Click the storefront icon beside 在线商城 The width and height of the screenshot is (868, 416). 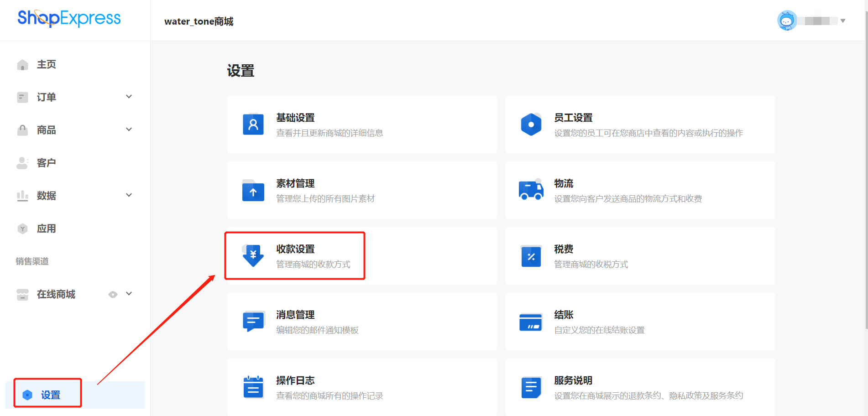point(22,294)
